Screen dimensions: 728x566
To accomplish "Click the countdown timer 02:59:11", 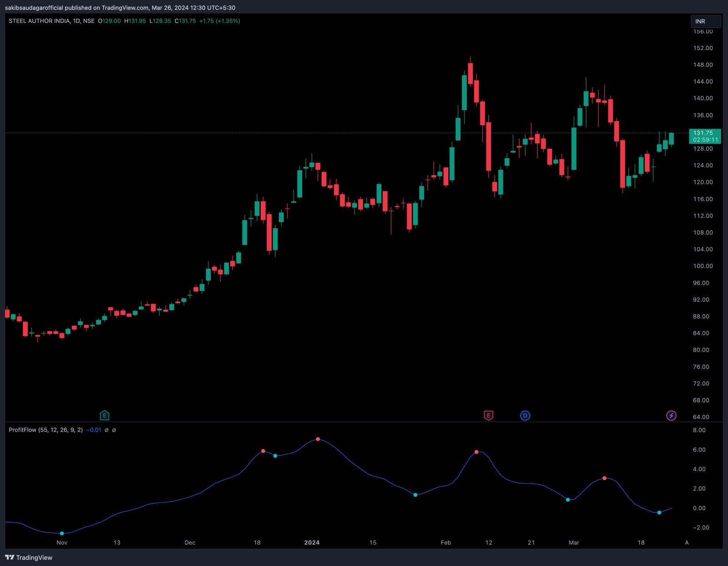I will (706, 140).
